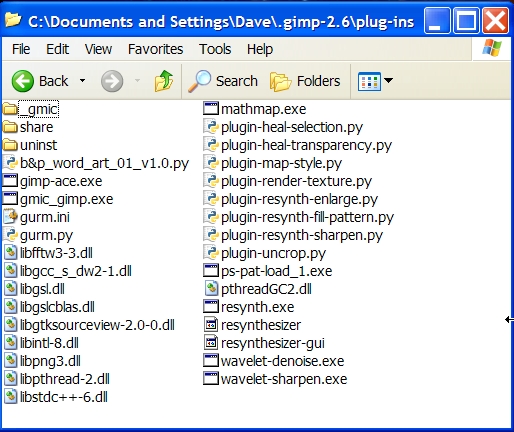Select file name libpthread-2.dll
514x432 pixels.
coord(65,379)
